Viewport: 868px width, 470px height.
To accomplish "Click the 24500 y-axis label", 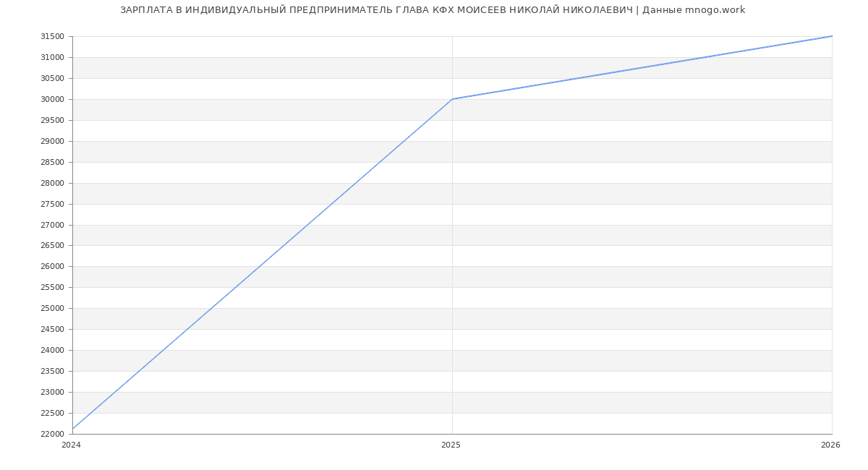I will pyautogui.click(x=52, y=330).
